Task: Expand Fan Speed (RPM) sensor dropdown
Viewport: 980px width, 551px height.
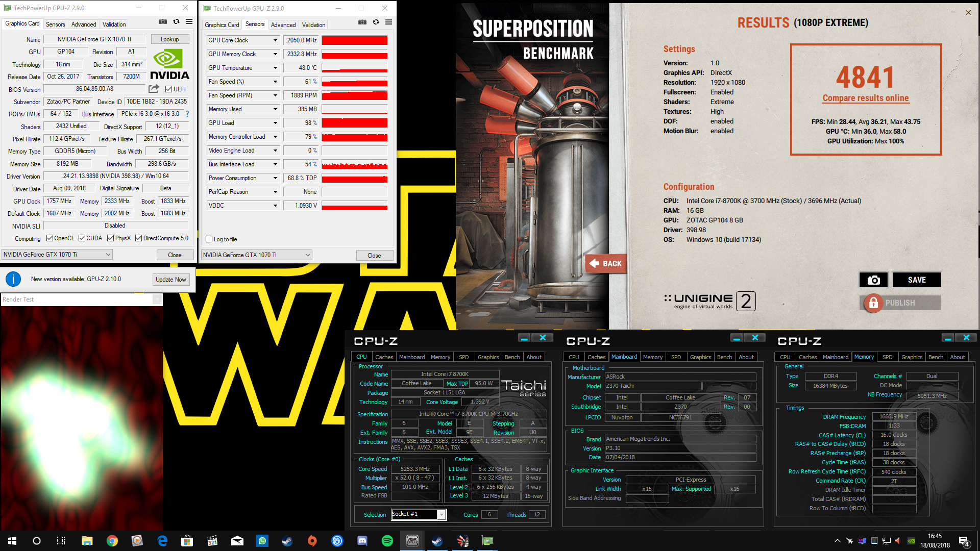Action: point(275,95)
